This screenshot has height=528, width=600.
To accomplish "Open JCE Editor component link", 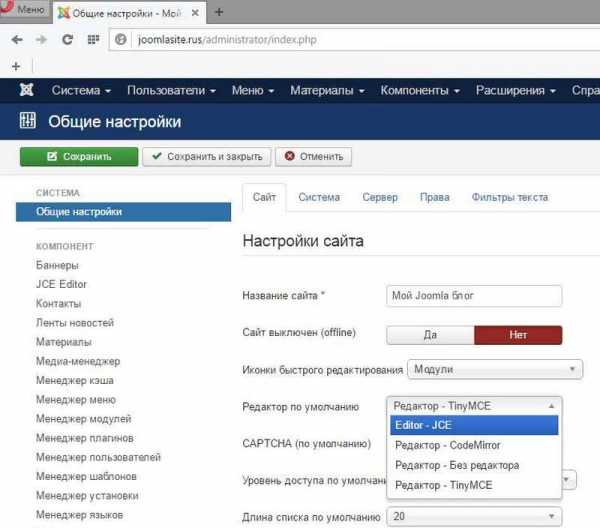I will click(x=61, y=284).
